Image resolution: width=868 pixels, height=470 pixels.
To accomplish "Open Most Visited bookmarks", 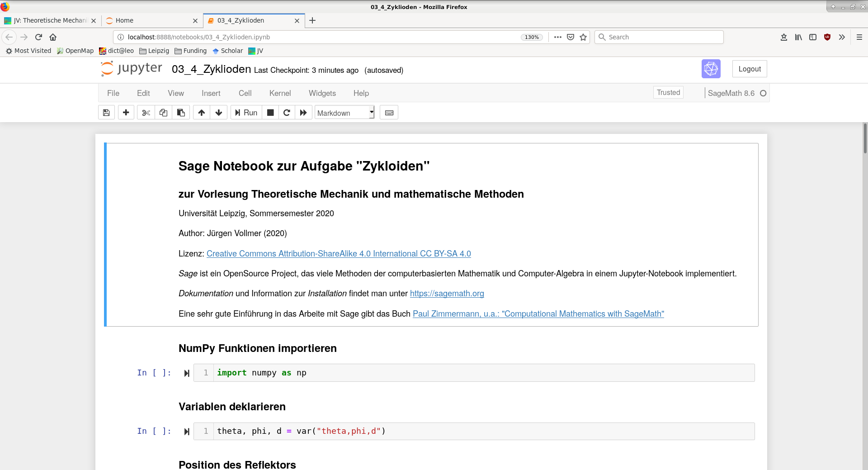I will 28,51.
